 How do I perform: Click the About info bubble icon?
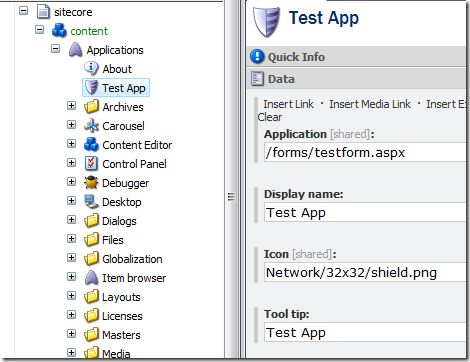(91, 68)
